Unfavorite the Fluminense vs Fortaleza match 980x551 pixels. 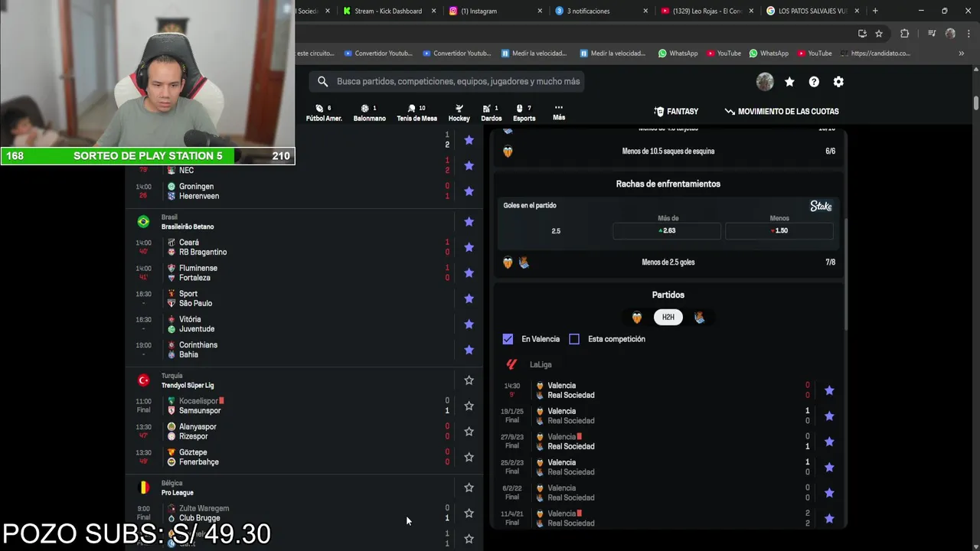(x=469, y=272)
